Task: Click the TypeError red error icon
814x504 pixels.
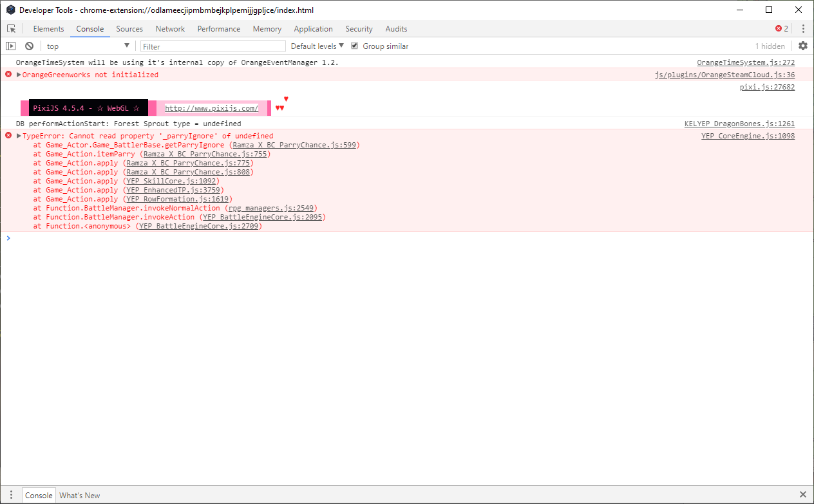Action: 8,136
